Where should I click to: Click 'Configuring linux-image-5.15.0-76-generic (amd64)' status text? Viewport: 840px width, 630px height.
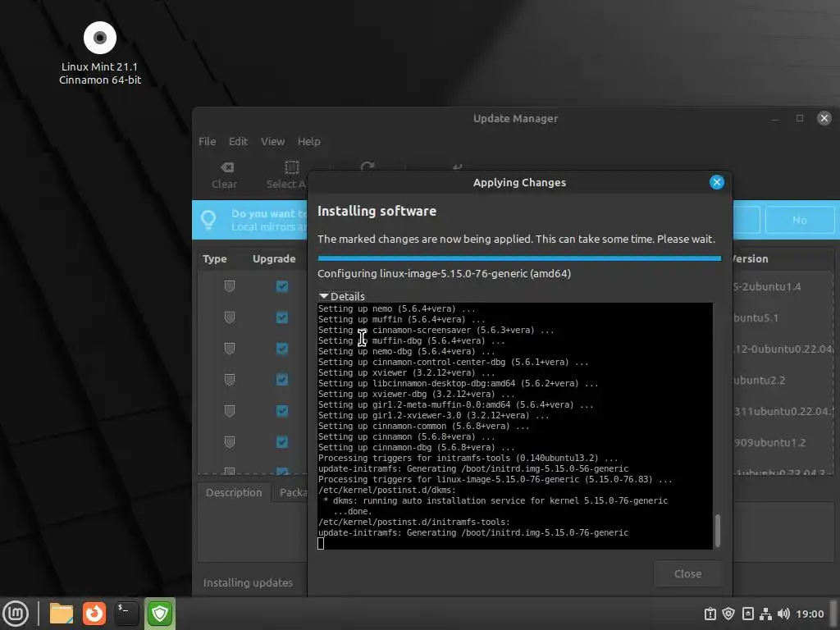pyautogui.click(x=444, y=273)
